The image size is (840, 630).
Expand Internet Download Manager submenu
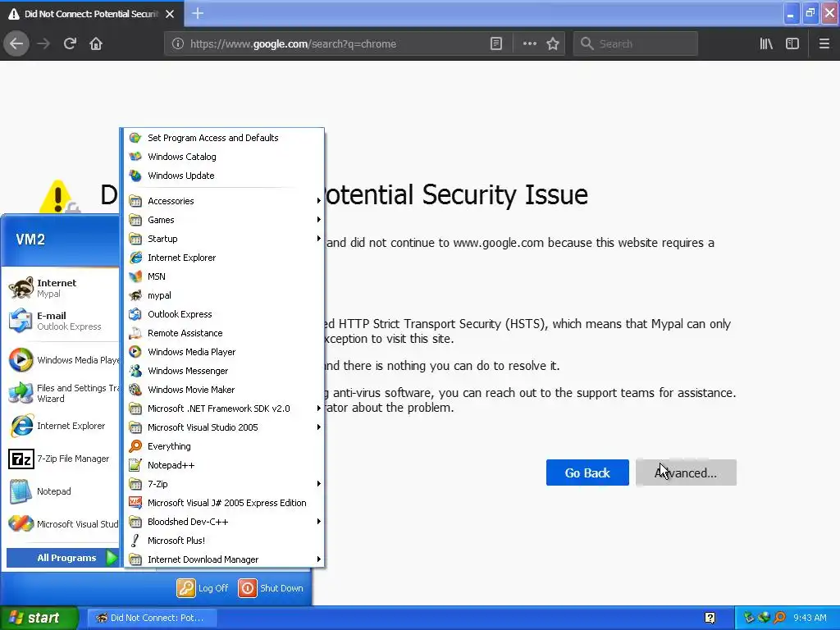[x=224, y=559]
